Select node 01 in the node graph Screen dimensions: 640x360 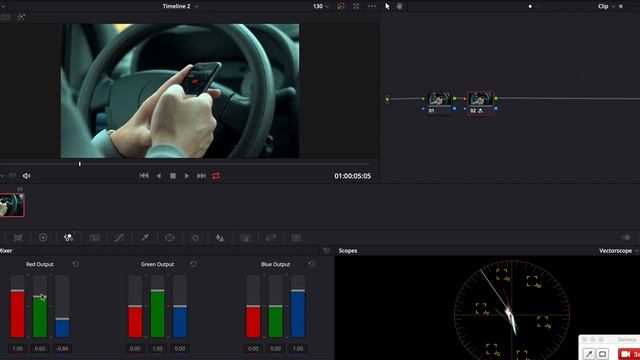tap(439, 103)
